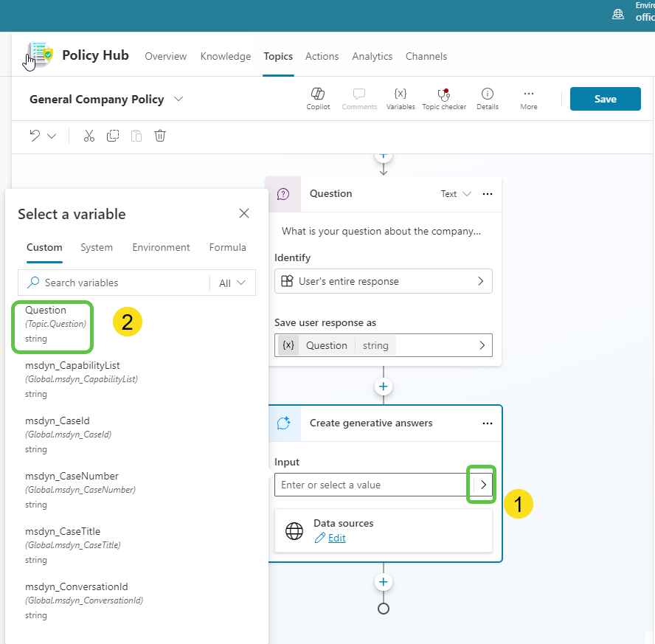Image resolution: width=655 pixels, height=644 pixels.
Task: Switch to the System variables tab
Action: [97, 248]
